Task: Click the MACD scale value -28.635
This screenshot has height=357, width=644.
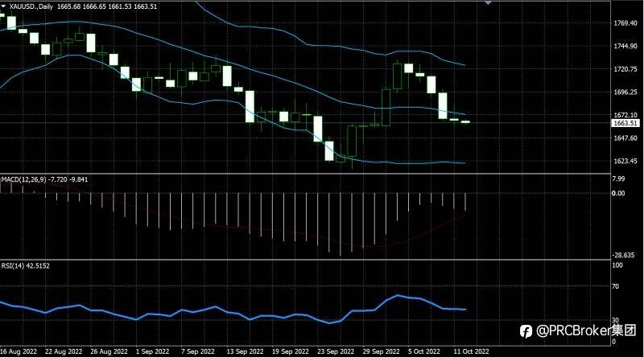Action: click(x=623, y=255)
